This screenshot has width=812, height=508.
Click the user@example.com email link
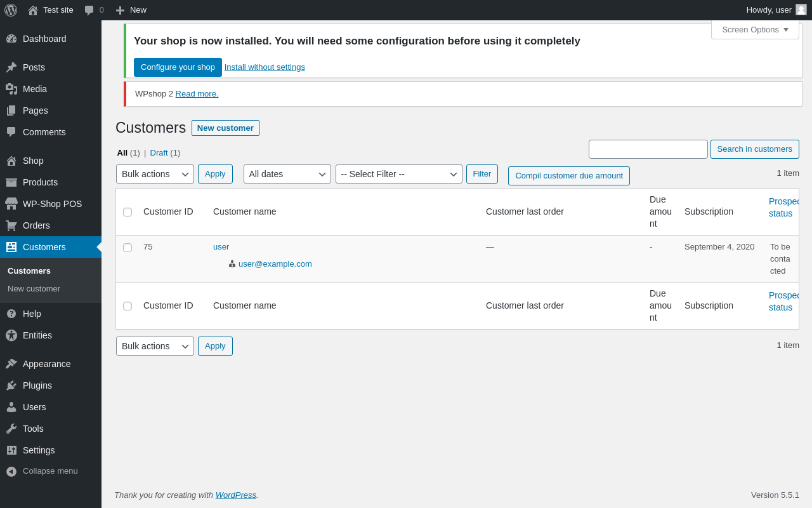pos(275,264)
